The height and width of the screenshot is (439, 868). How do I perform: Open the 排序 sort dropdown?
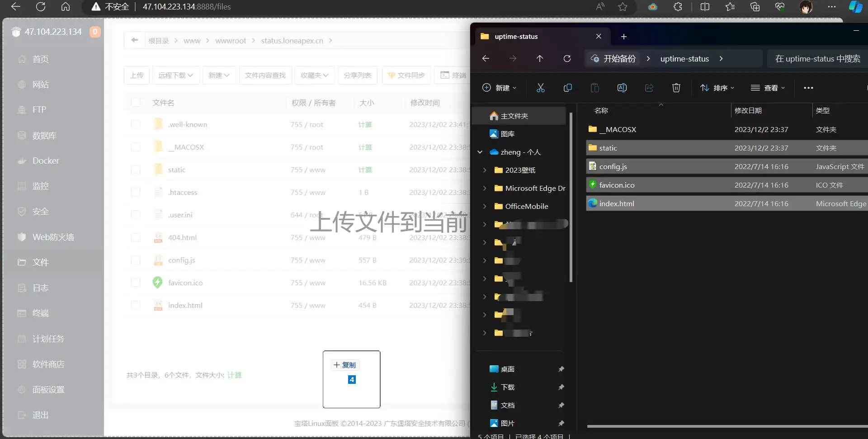tap(717, 88)
